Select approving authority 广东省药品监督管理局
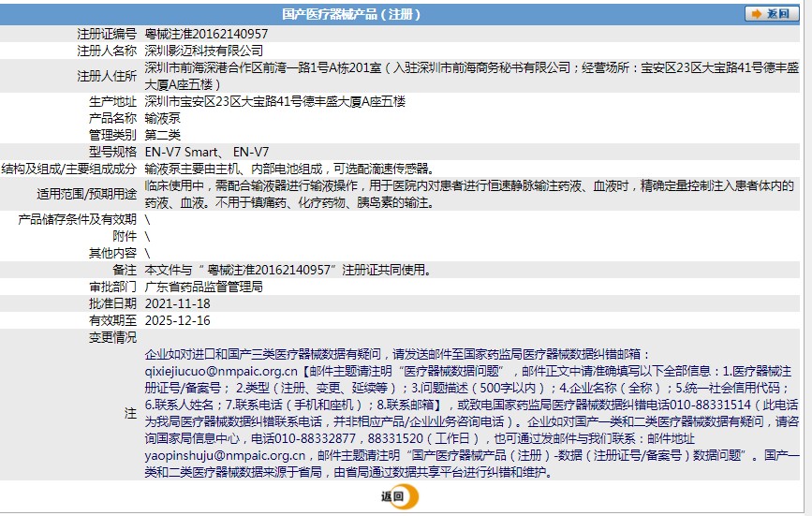Viewport: 812px width, 516px height. click(x=203, y=287)
